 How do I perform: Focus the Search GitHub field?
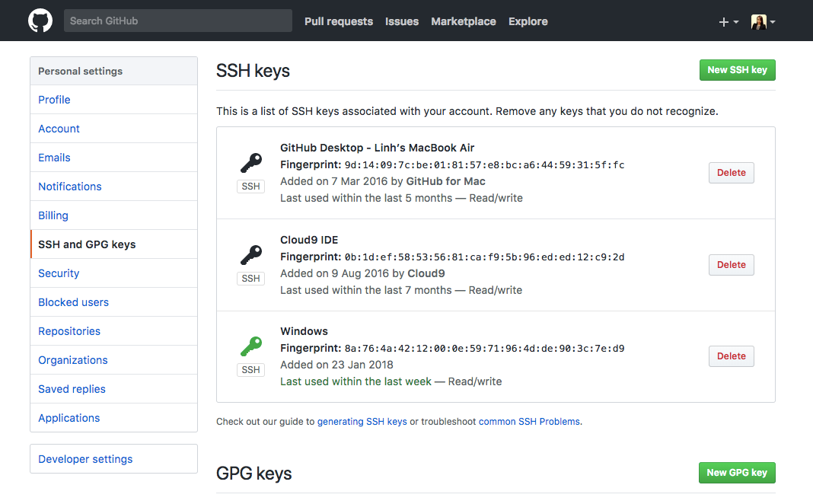tap(178, 21)
